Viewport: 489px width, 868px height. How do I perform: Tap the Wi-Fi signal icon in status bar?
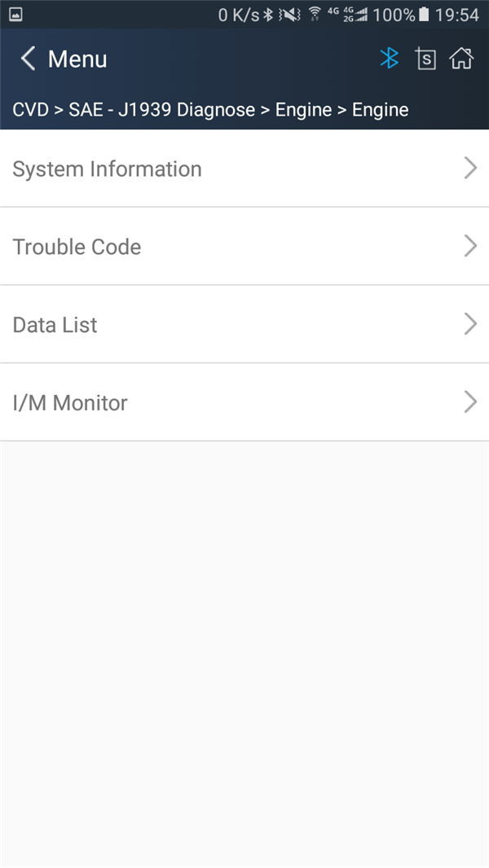coord(315,15)
